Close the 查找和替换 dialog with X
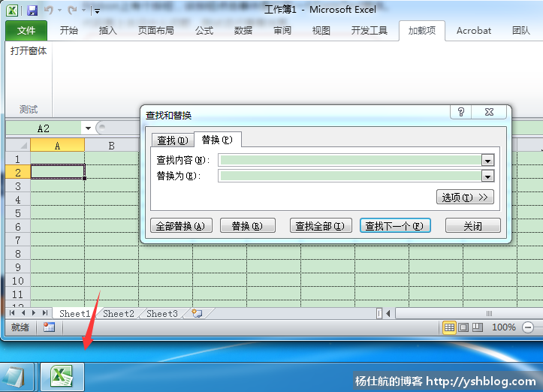This screenshot has width=543, height=392. [489, 112]
